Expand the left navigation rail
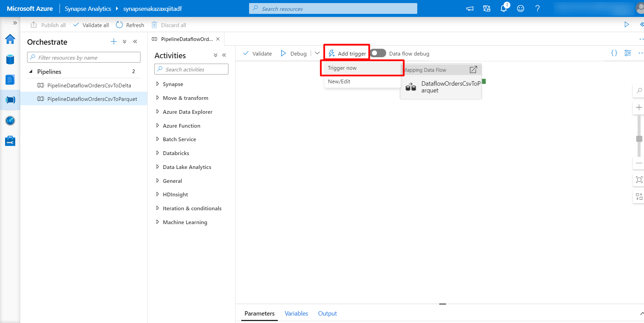 click(x=15, y=23)
